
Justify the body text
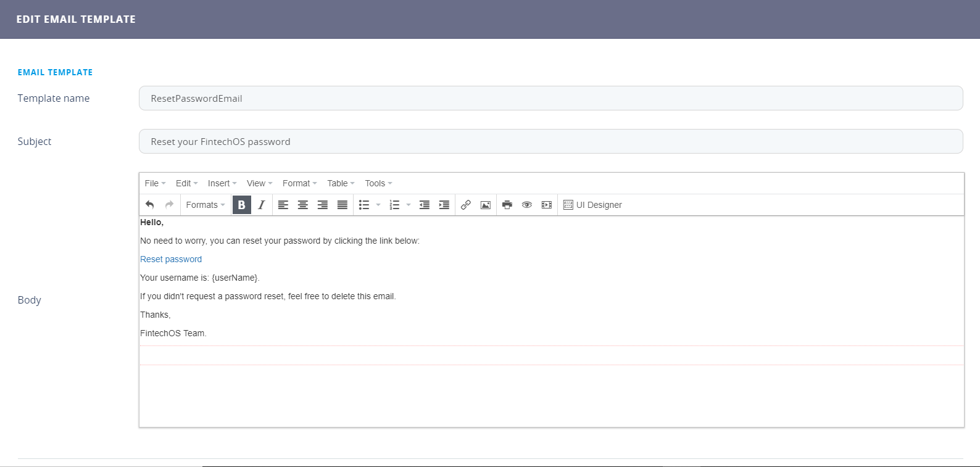point(342,205)
